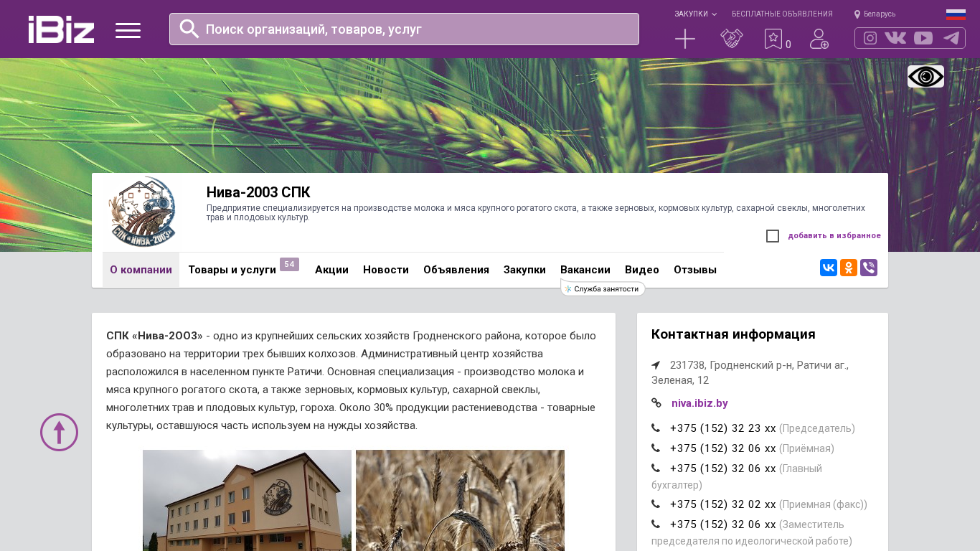Open favorites bookmark star icon
Viewport: 980px width, 551px height.
coord(773,39)
